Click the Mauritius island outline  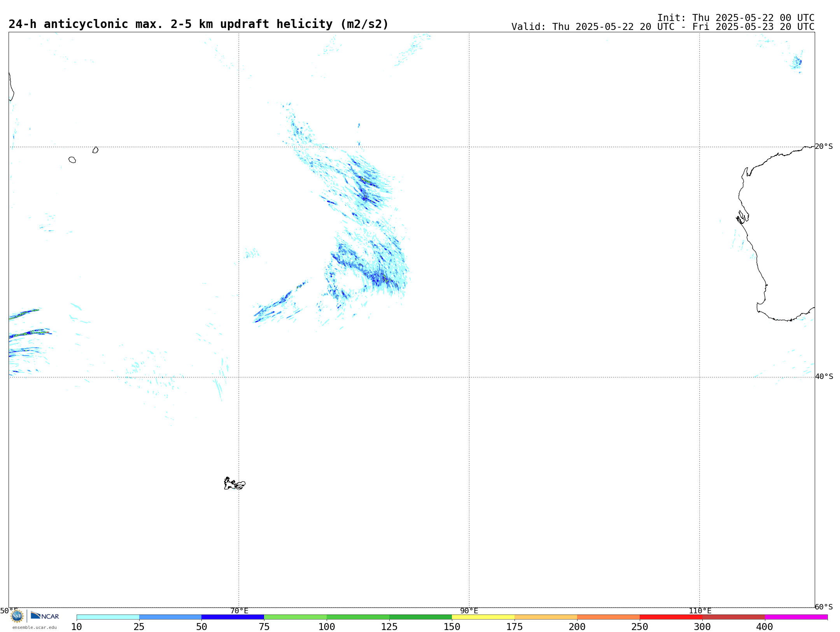(95, 150)
